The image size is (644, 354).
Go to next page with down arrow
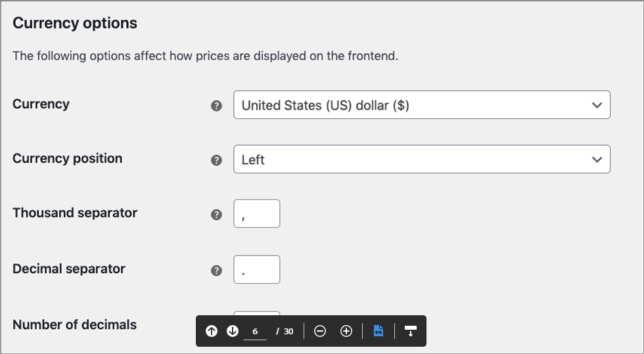coord(233,331)
